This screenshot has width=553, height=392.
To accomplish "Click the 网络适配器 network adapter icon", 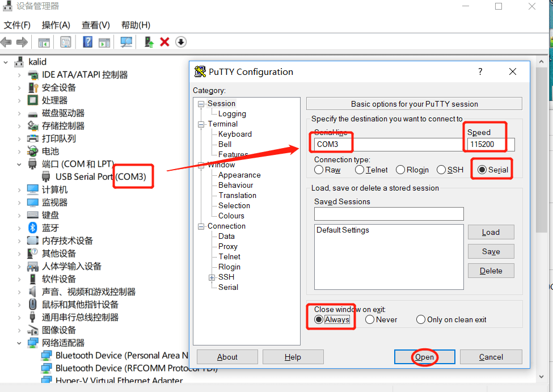I will 33,343.
